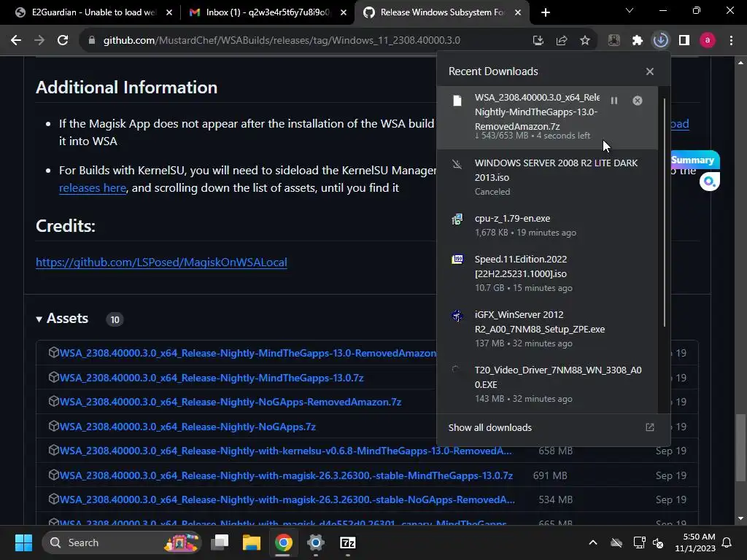747x560 pixels.
Task: Download MindTheGapps-13.0-RemovedAmazon asset link
Action: pos(248,354)
